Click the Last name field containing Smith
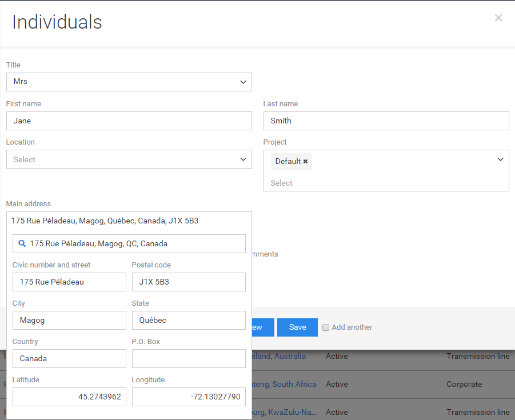Viewport: 515px width, 420px height. click(x=386, y=121)
